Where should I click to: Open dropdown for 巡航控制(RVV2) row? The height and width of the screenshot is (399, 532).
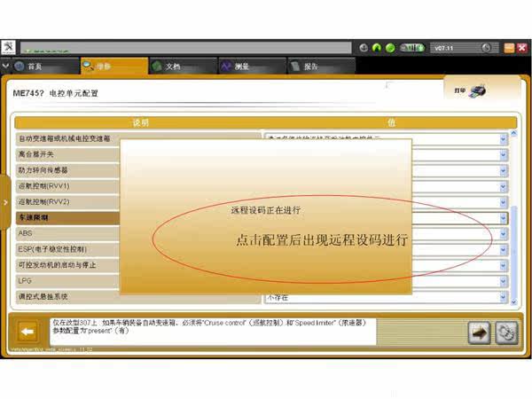(x=503, y=202)
